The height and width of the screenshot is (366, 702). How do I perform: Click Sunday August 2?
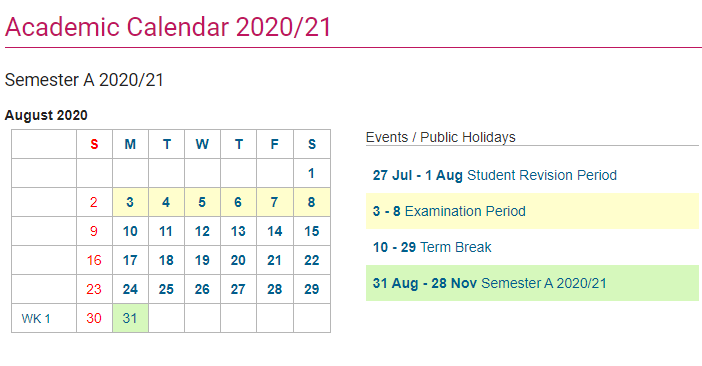point(94,202)
